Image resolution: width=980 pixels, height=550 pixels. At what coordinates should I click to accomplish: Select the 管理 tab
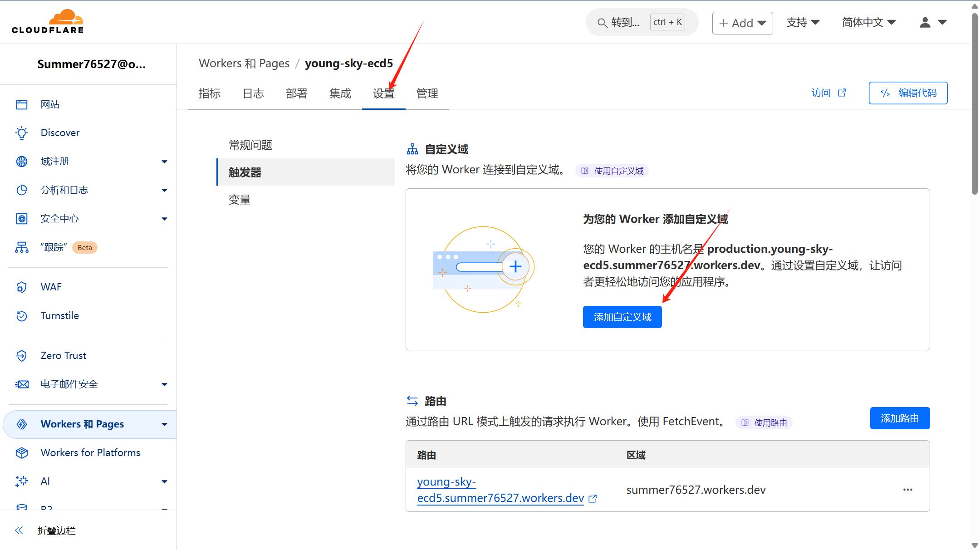[428, 93]
